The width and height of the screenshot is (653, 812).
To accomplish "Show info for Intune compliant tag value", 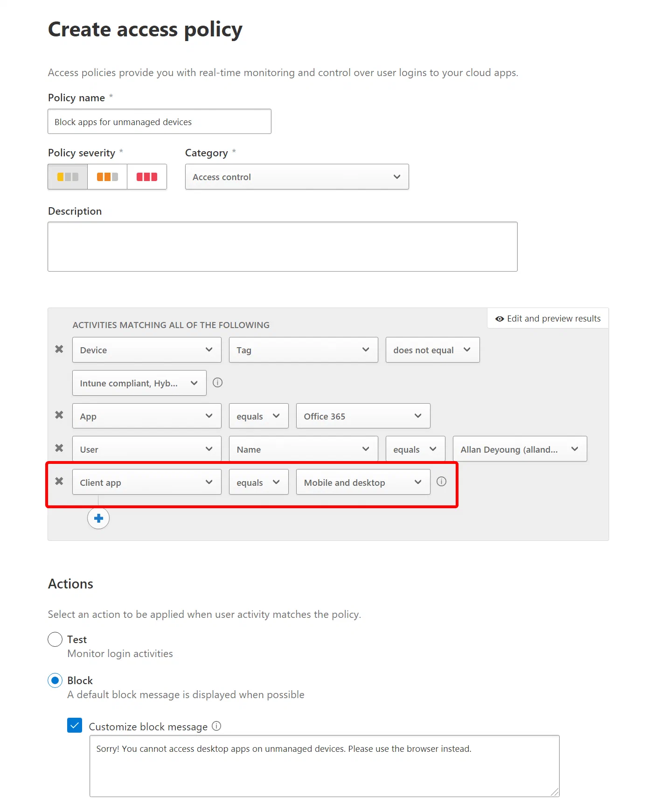I will pos(217,383).
